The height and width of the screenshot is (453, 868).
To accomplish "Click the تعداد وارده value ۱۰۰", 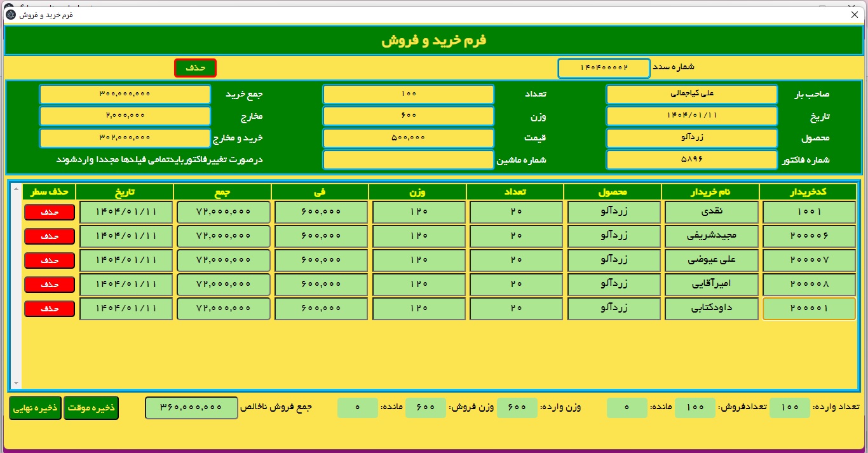I will click(790, 408).
